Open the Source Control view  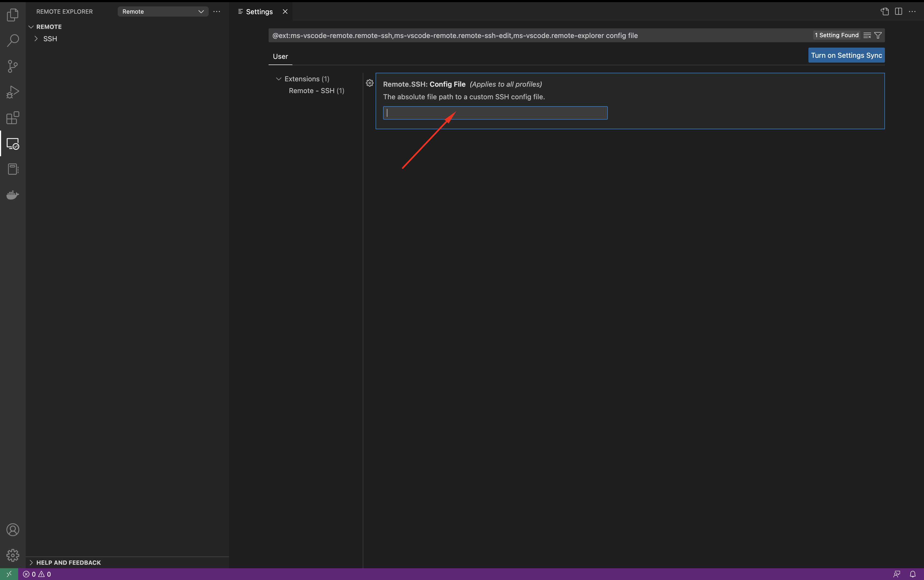pos(13,66)
